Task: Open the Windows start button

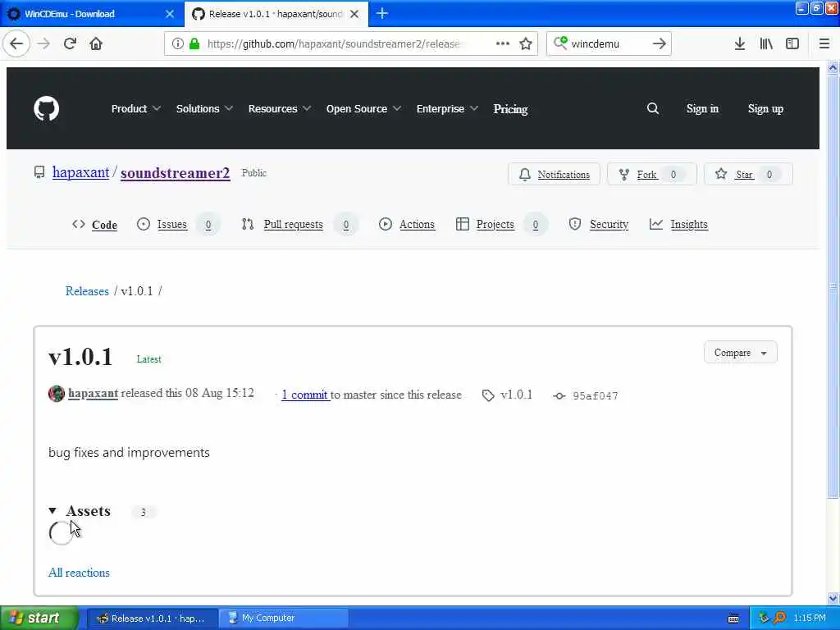Action: 39,619
